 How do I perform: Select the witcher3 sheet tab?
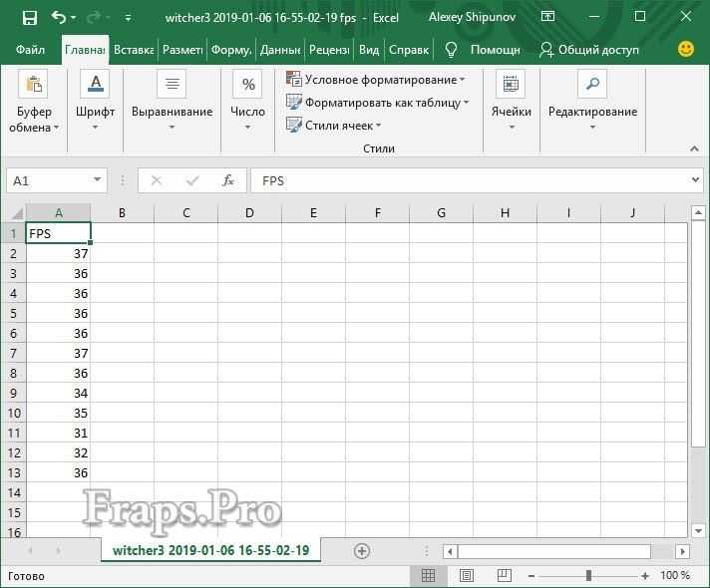click(211, 550)
